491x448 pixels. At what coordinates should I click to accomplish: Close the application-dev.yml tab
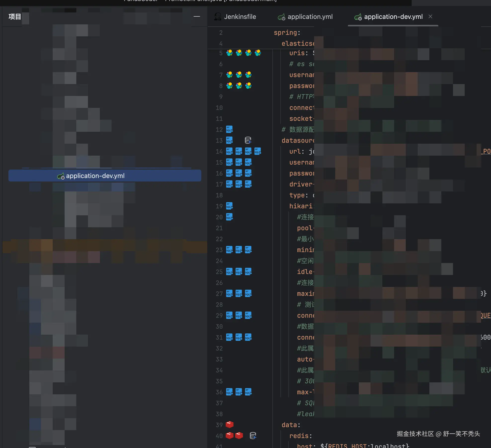430,16
